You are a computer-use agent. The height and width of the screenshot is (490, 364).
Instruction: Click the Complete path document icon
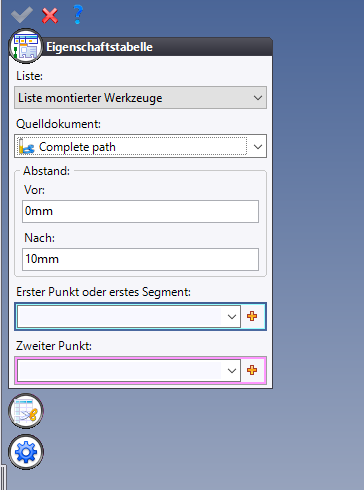(x=26, y=146)
